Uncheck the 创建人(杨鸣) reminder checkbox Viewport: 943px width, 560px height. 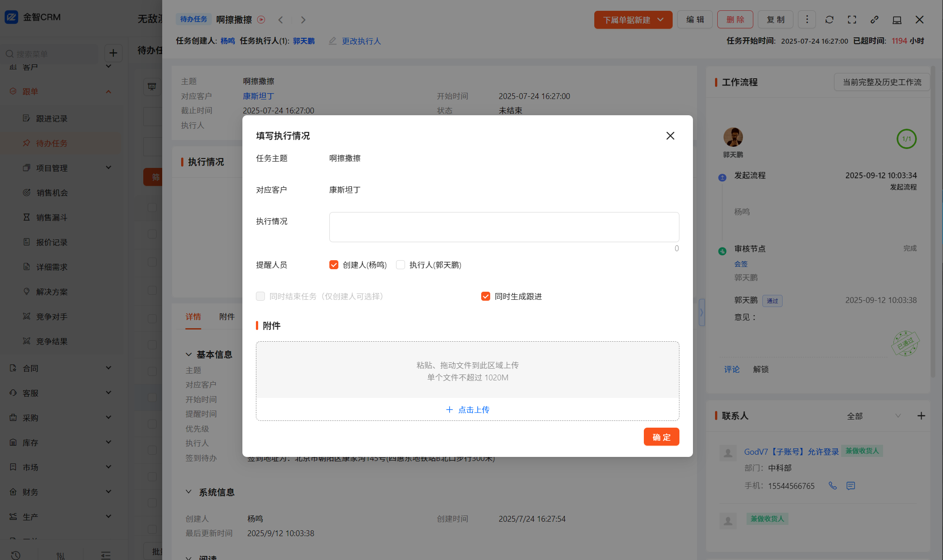334,265
